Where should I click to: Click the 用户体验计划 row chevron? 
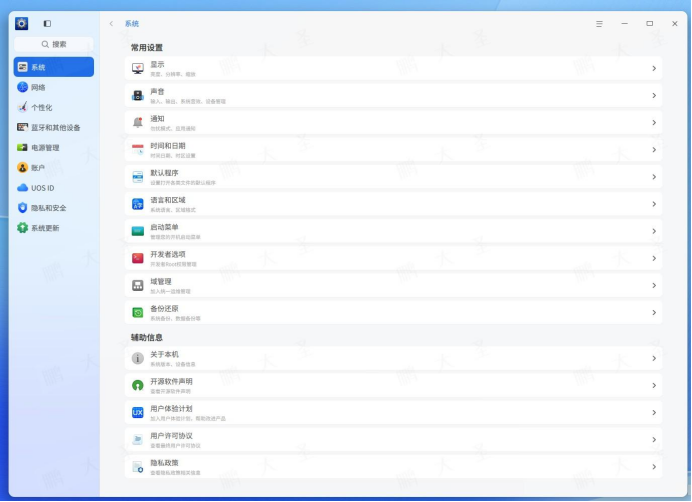[x=654, y=413]
